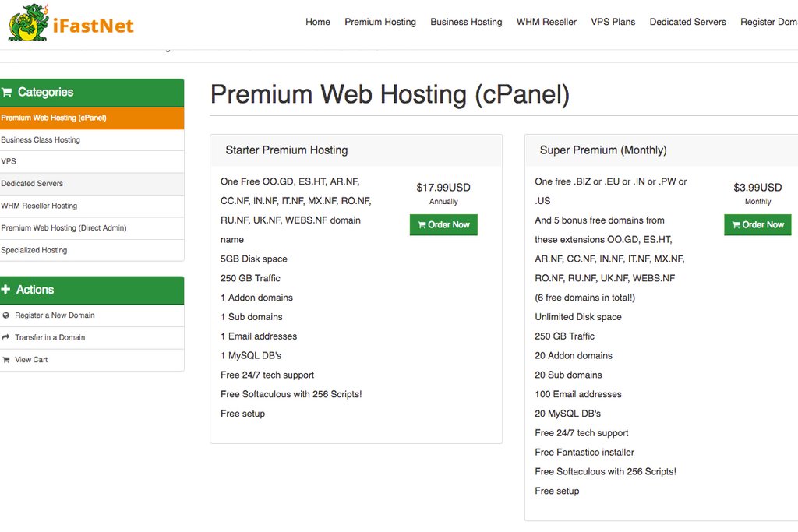Select WHM Reseller in the top menu
798x532 pixels.
(x=546, y=22)
